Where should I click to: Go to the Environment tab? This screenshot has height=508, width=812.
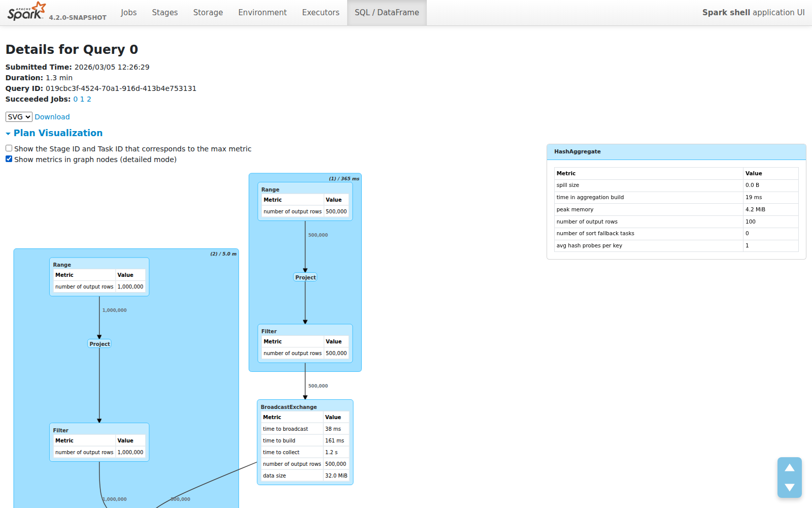click(262, 12)
